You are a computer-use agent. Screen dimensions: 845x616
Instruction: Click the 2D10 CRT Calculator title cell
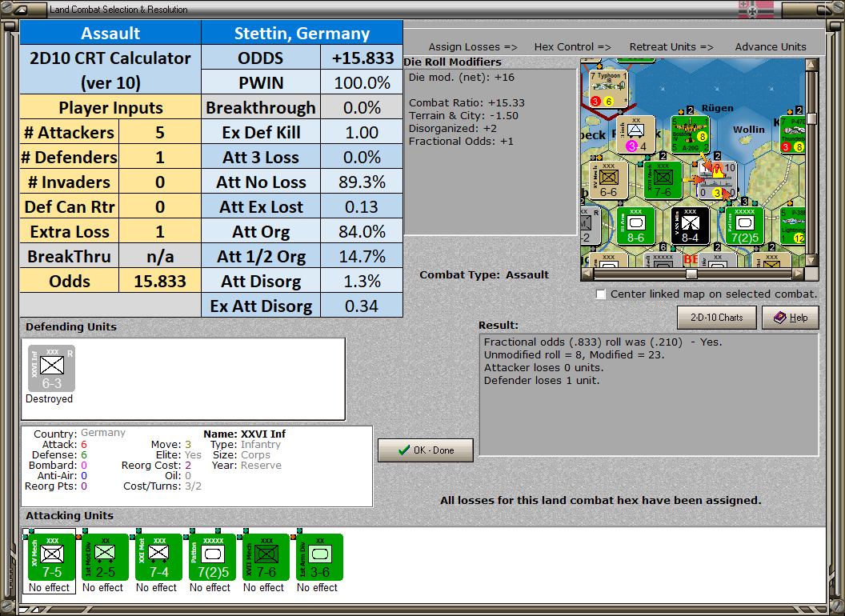pos(110,70)
